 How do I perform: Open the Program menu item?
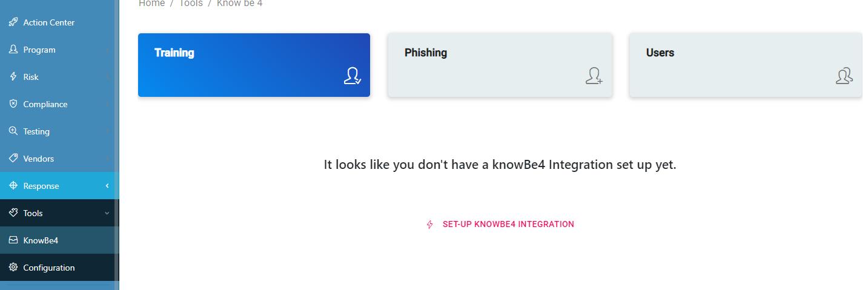tap(39, 50)
